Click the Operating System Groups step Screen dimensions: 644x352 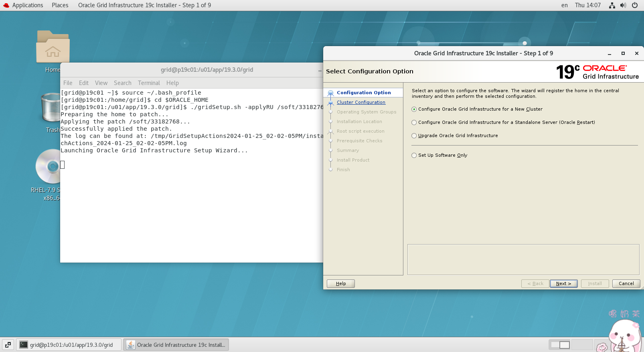pyautogui.click(x=367, y=112)
